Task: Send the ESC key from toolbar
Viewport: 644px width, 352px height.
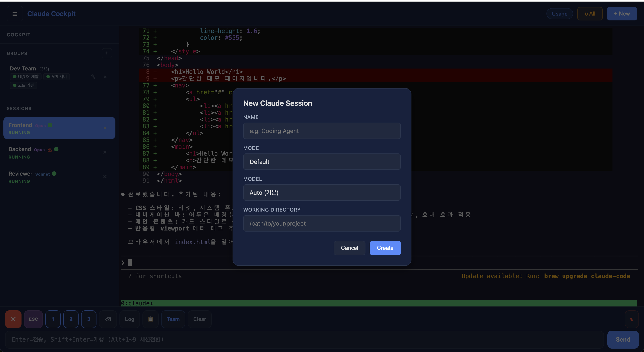Action: coord(33,319)
